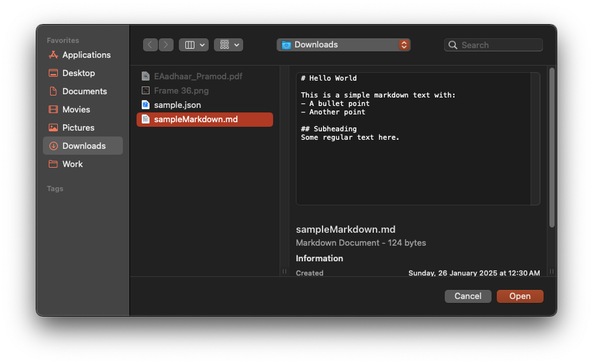Click the Open button
Image resolution: width=593 pixels, height=364 pixels.
click(x=520, y=296)
